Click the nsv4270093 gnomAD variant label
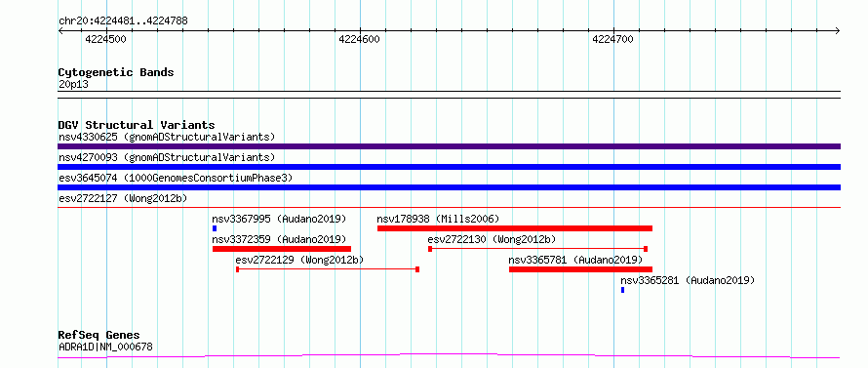Screen dimensions: 868x368 coord(167,157)
